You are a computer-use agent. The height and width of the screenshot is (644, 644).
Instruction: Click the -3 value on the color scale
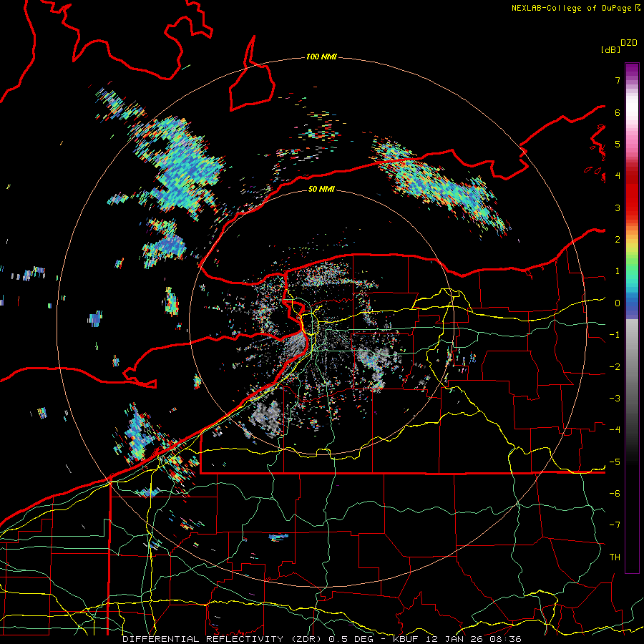(615, 399)
